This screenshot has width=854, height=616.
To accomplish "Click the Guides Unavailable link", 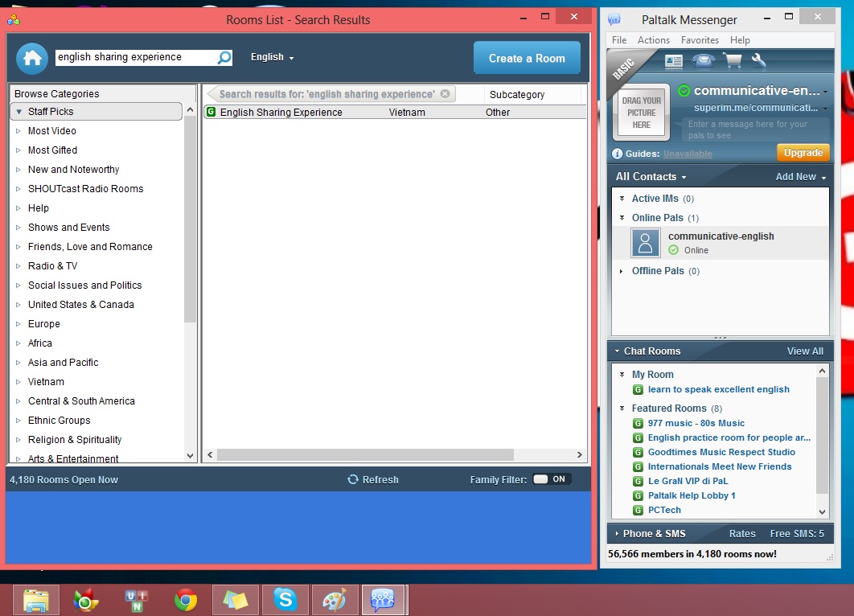I will (688, 154).
